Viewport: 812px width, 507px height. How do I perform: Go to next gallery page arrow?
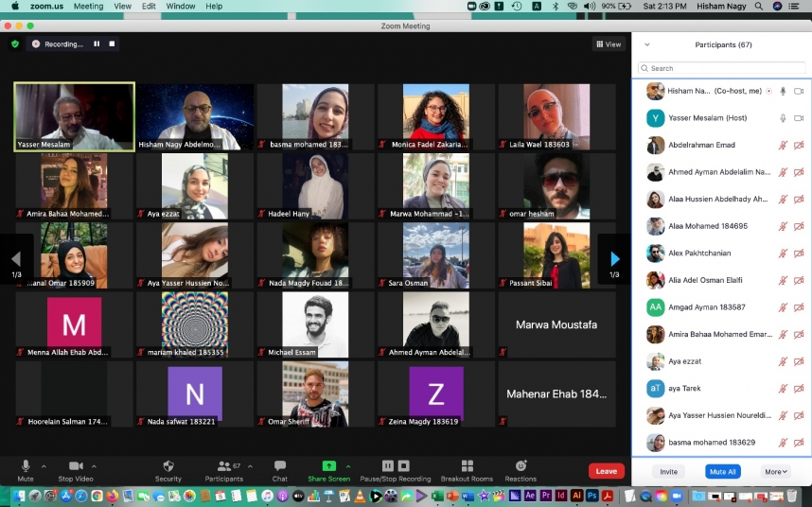[615, 258]
